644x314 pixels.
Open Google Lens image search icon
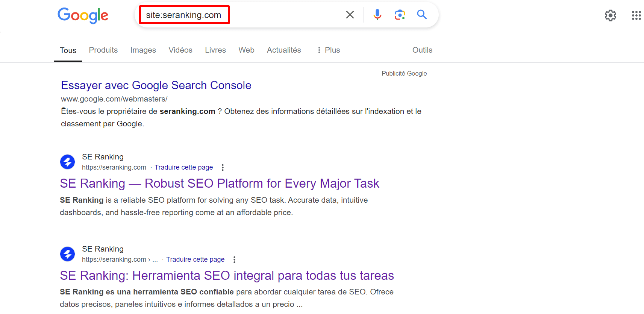(400, 15)
